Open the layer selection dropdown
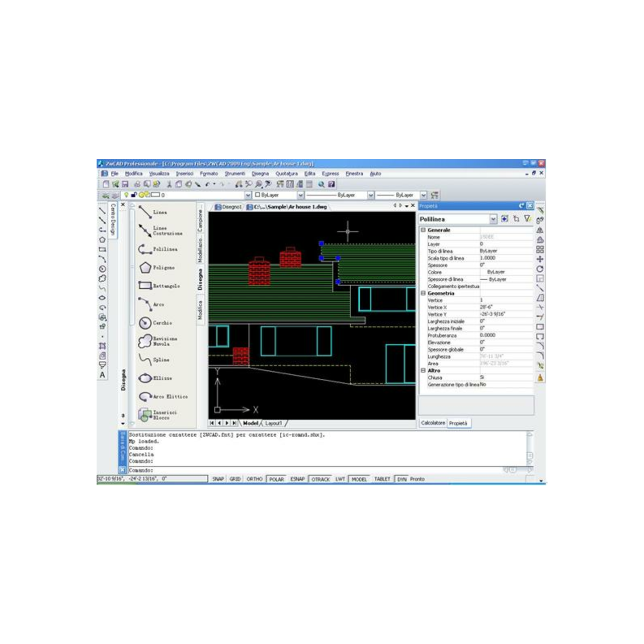644x644 pixels. tap(248, 195)
